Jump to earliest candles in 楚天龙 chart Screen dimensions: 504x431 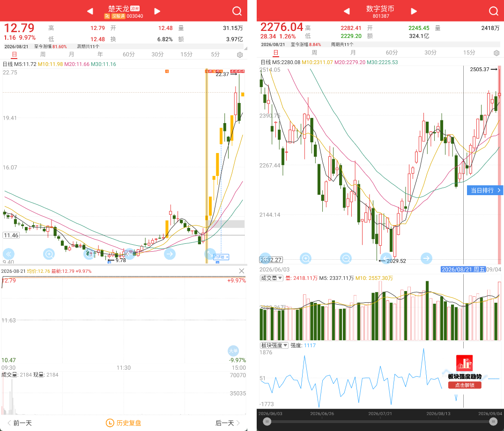click(x=8, y=254)
